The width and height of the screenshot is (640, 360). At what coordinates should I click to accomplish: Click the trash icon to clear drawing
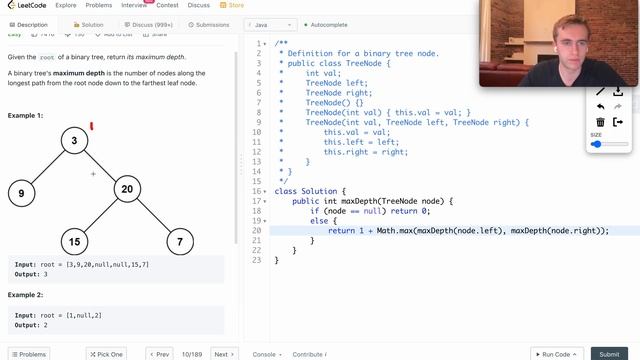pyautogui.click(x=600, y=122)
